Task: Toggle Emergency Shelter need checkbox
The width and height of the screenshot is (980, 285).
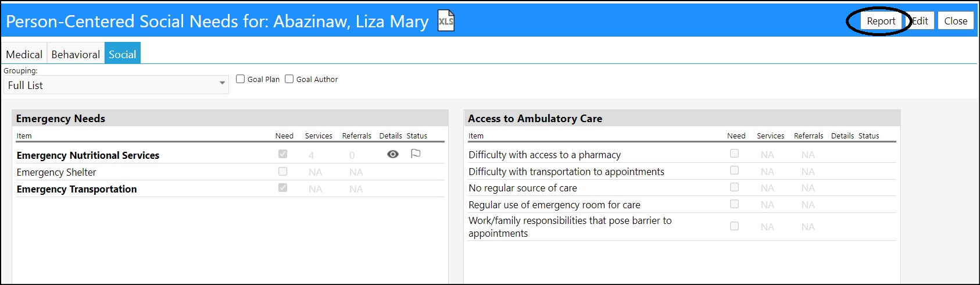Action: coord(282,172)
